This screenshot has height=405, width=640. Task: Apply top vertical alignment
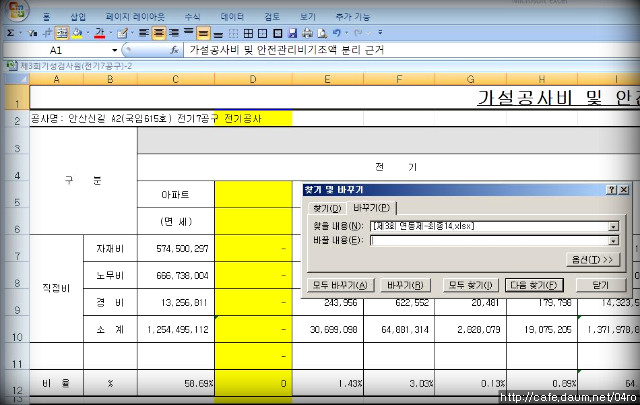pyautogui.click(x=189, y=32)
